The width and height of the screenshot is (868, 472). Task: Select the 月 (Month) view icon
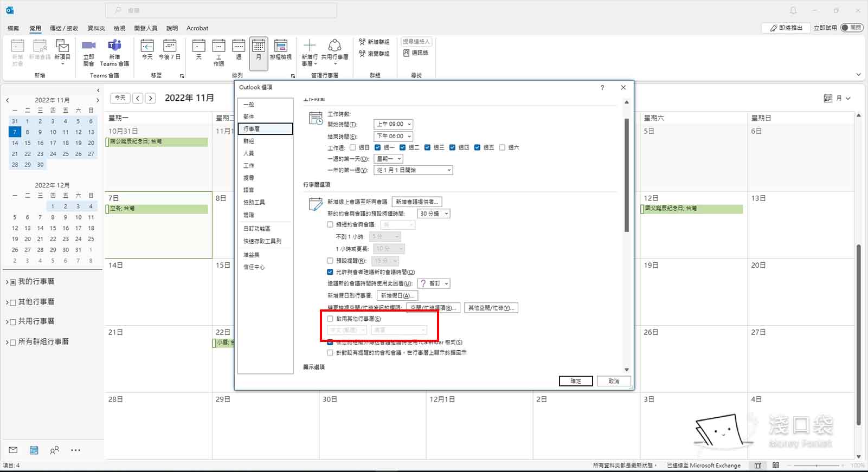click(x=259, y=47)
